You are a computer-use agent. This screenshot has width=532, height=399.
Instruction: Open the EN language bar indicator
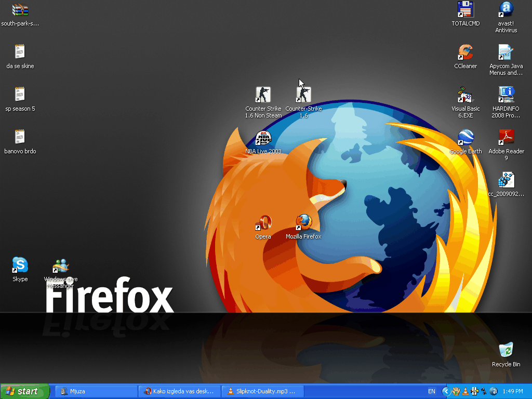click(431, 391)
